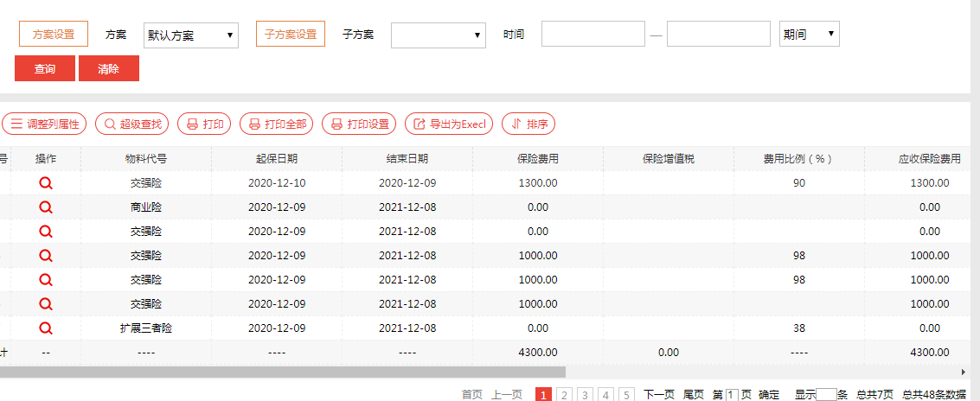980x401 pixels.
Task: Go to page 2
Action: tap(564, 395)
